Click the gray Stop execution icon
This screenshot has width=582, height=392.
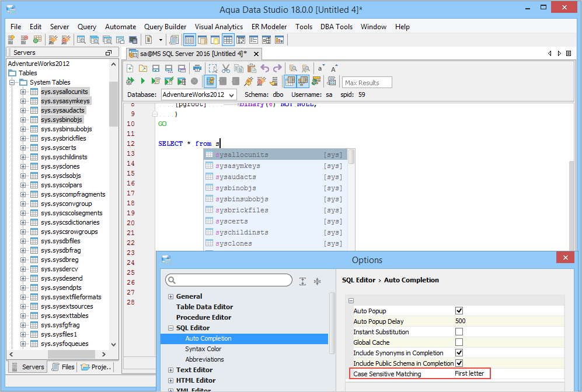194,81
